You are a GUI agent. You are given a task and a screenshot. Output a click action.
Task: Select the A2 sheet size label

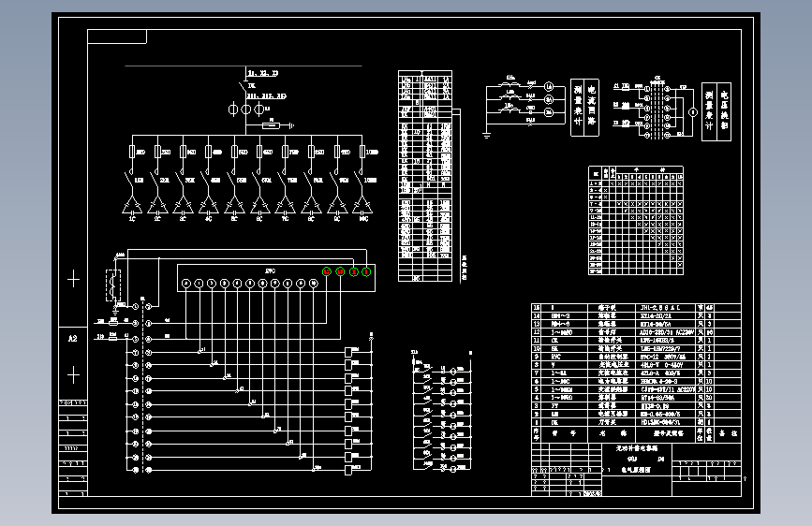click(x=72, y=339)
